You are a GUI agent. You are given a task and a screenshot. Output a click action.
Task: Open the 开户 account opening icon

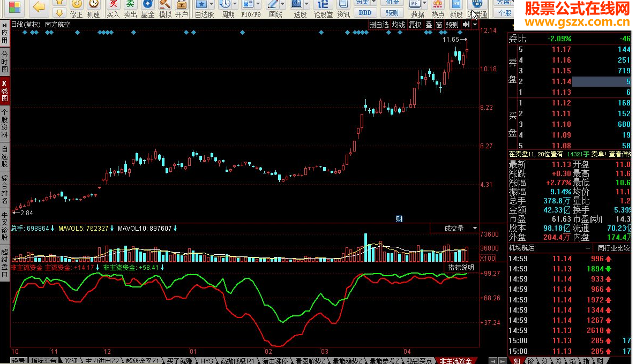tap(181, 9)
